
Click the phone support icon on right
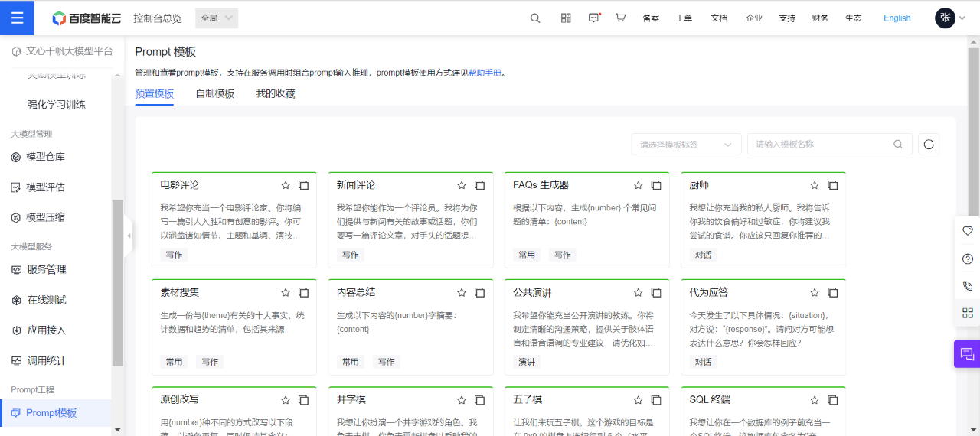coord(968,286)
